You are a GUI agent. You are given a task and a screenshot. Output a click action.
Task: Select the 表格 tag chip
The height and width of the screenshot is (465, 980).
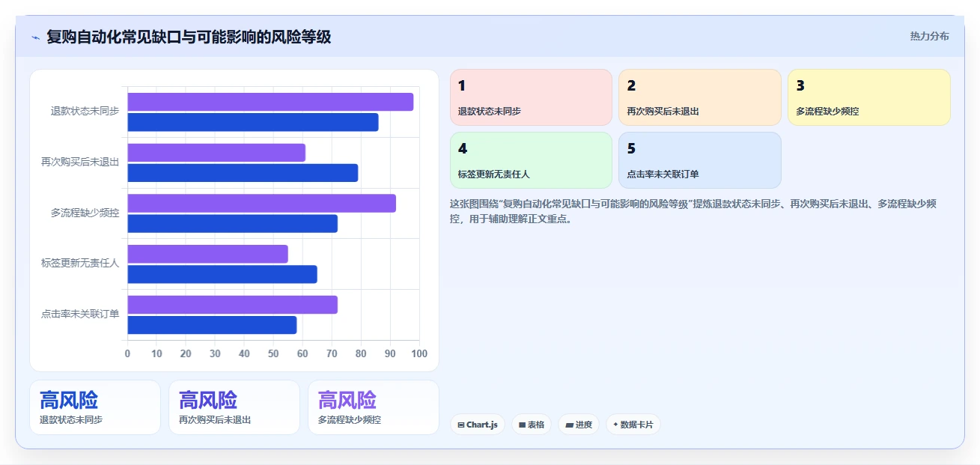click(532, 425)
